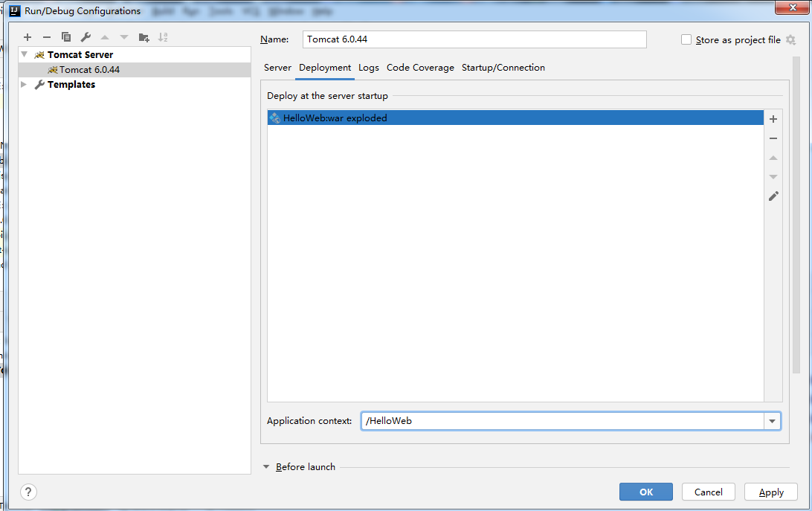
Task: Select Tomcat 6.0.44 configuration in tree
Action: coord(135,69)
